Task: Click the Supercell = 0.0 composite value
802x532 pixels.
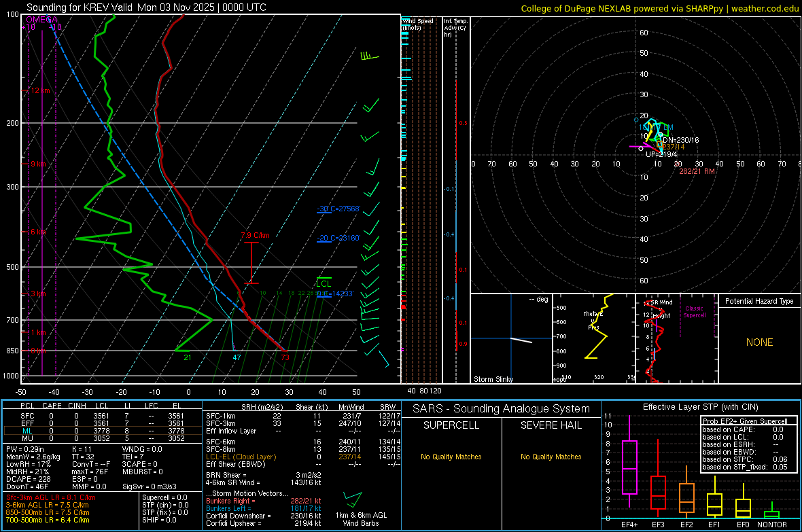Action: [x=164, y=497]
